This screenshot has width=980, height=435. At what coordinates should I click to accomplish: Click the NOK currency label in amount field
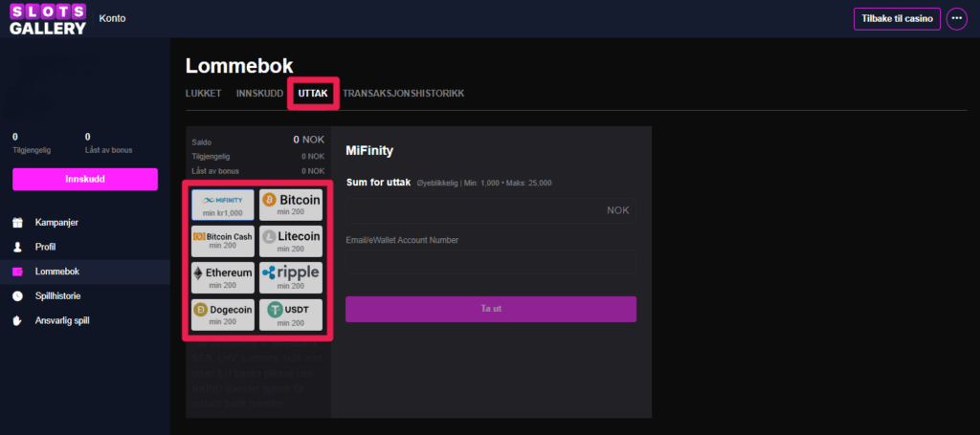click(617, 211)
